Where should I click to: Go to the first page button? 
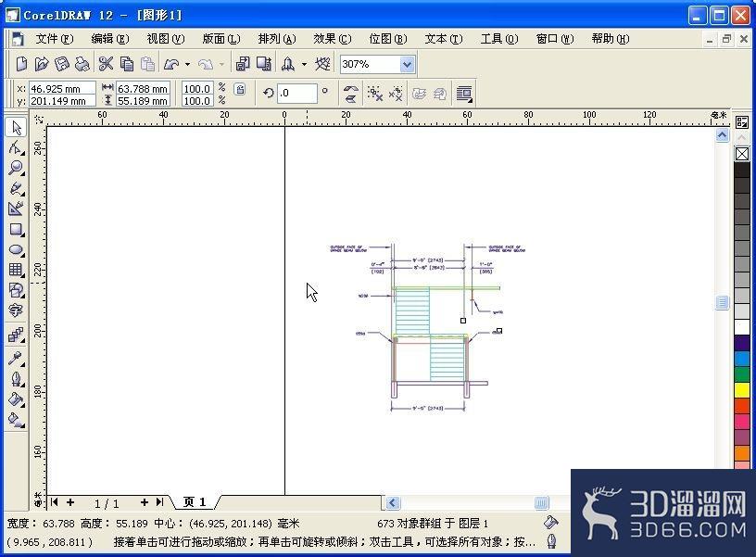tap(55, 502)
